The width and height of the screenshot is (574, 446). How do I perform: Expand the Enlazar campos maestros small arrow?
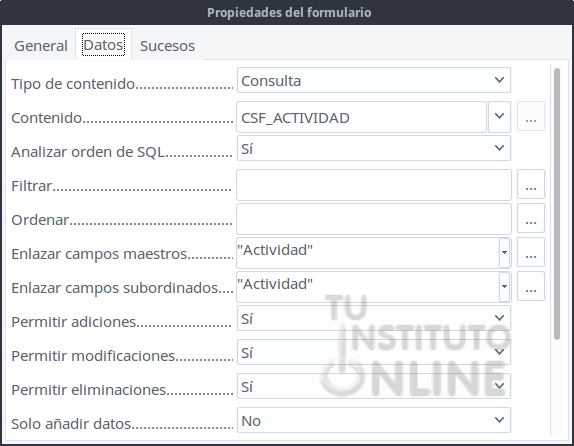(x=504, y=253)
